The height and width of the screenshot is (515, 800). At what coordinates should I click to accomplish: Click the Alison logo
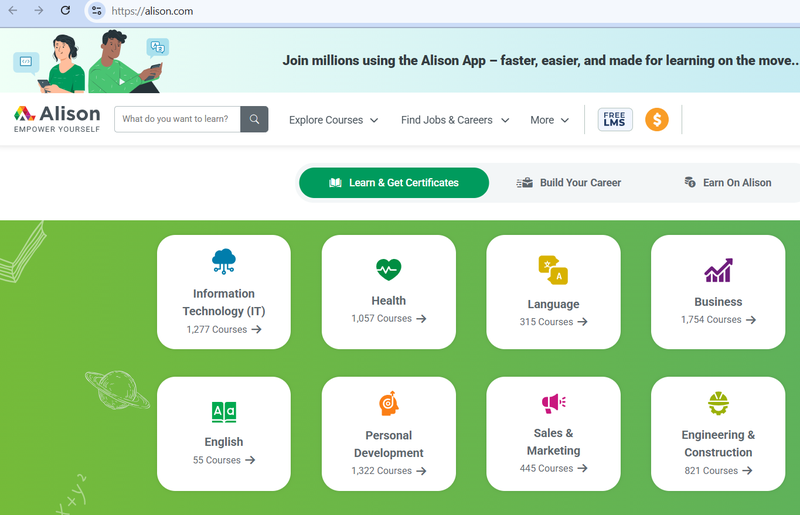[x=57, y=119]
